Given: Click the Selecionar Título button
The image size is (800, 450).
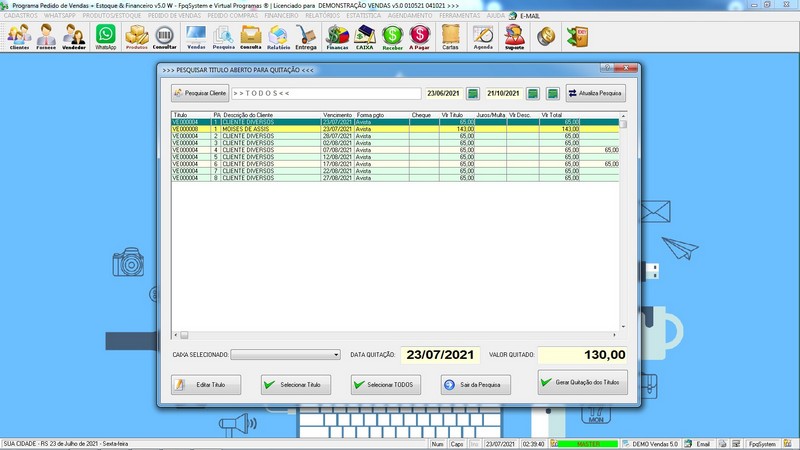Looking at the screenshot, I should click(296, 385).
